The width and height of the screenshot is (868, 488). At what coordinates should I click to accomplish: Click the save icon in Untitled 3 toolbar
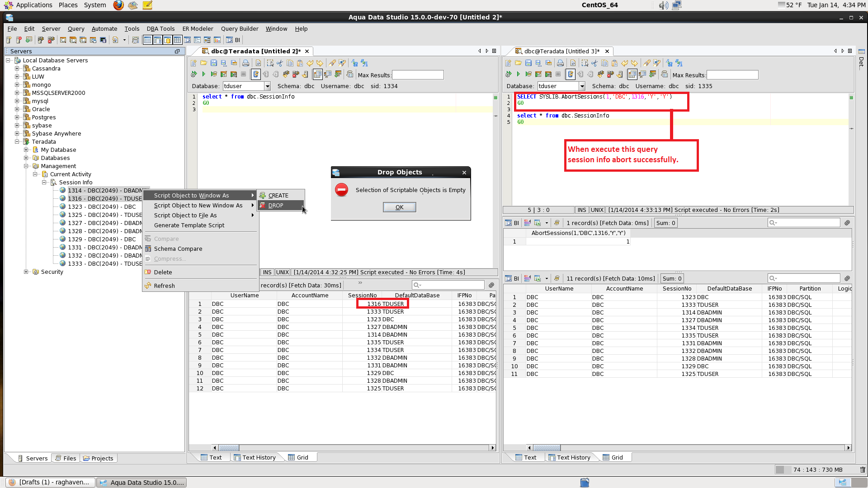tap(528, 63)
